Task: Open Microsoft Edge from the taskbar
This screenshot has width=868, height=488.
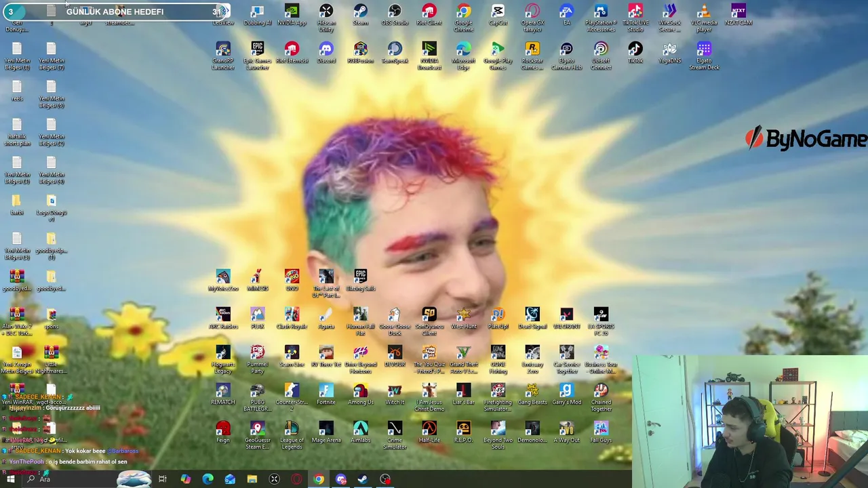Action: tap(208, 479)
